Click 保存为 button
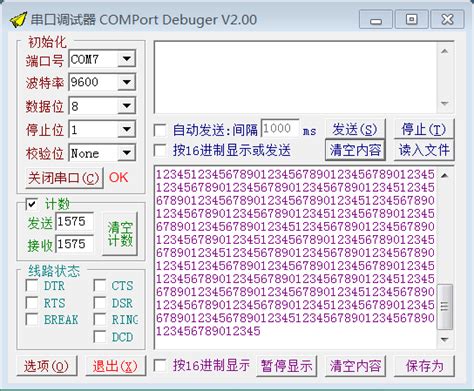Viewport: 474px width, 391px height. 424,366
